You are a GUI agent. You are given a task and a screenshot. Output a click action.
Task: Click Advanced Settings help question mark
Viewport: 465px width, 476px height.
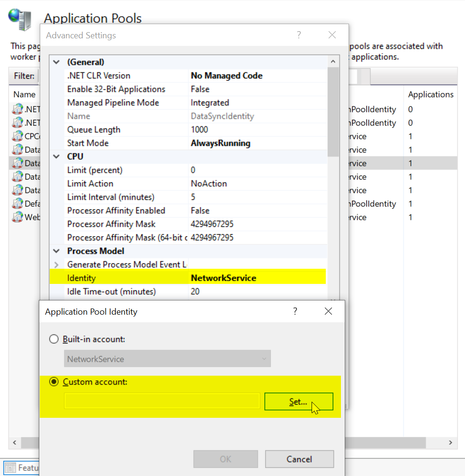click(x=299, y=35)
